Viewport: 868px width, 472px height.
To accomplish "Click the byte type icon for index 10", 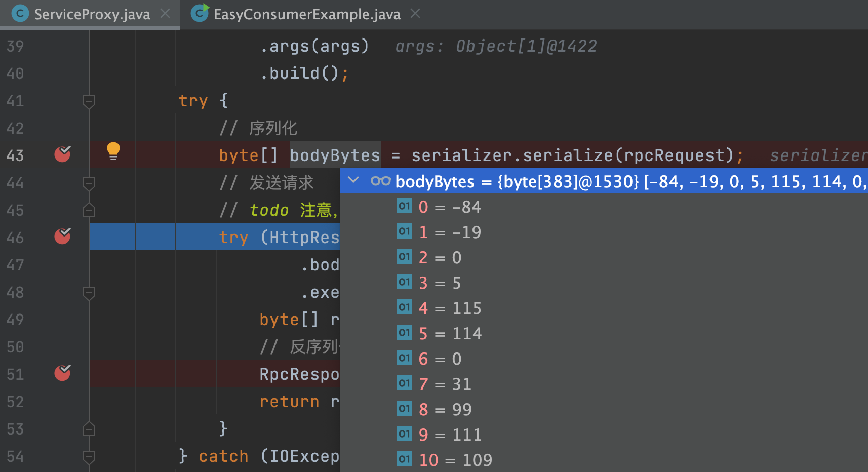I will [404, 459].
